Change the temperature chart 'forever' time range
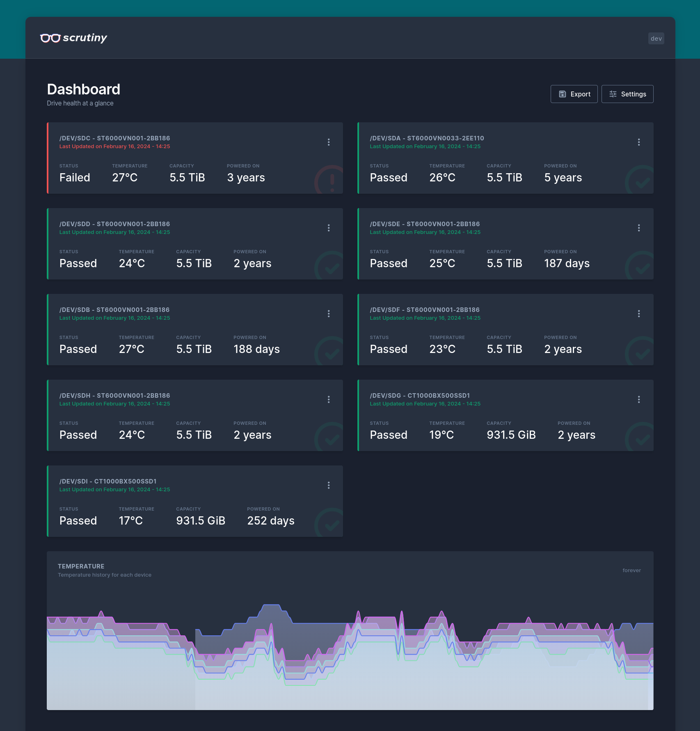This screenshot has height=731, width=700. tap(631, 571)
